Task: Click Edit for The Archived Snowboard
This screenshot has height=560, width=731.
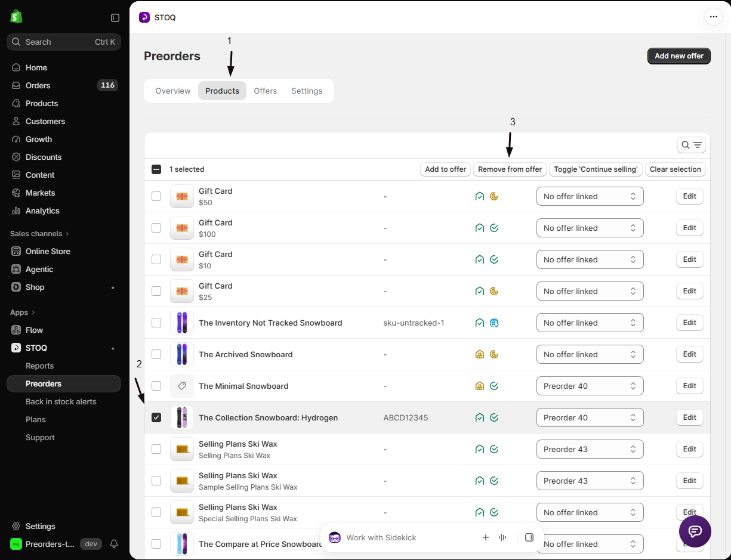Action: (x=690, y=354)
